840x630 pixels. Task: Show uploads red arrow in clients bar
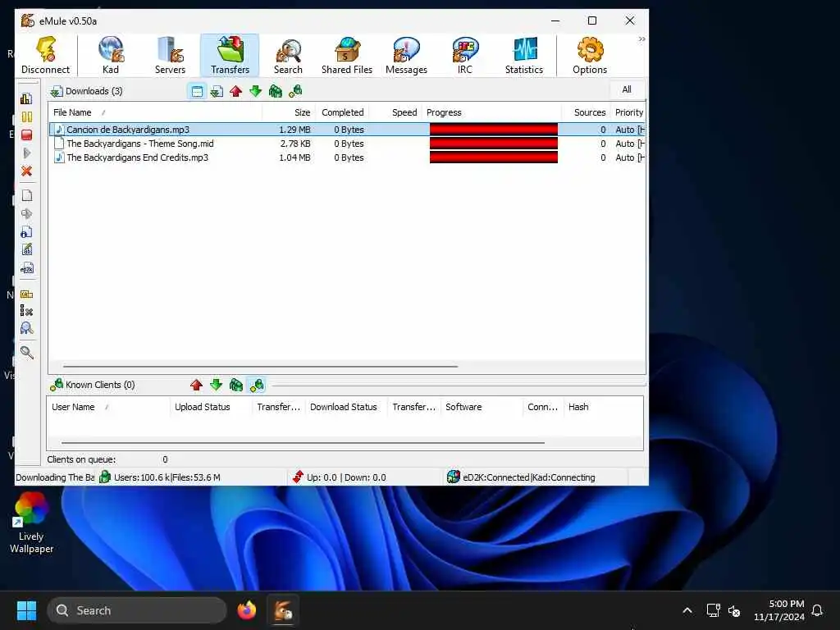tap(196, 385)
